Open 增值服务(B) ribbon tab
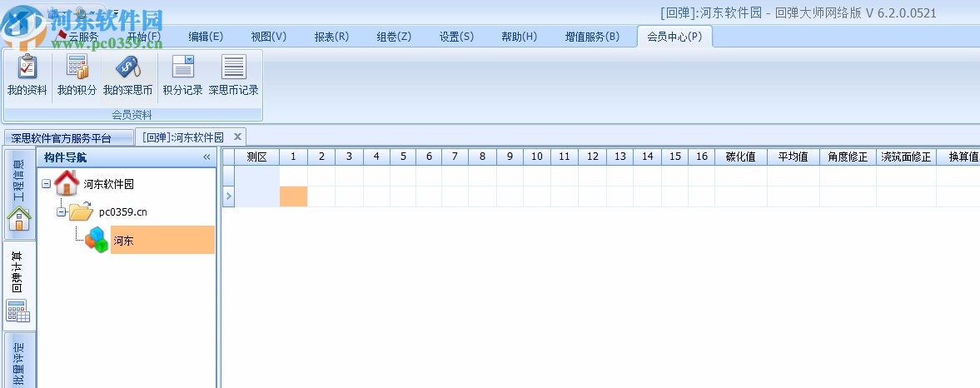980x388 pixels. [x=593, y=37]
